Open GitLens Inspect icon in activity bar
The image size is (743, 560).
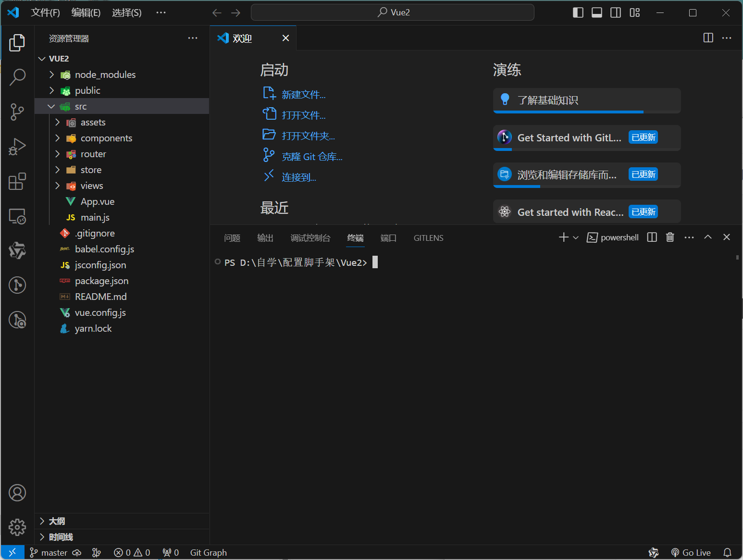17,320
